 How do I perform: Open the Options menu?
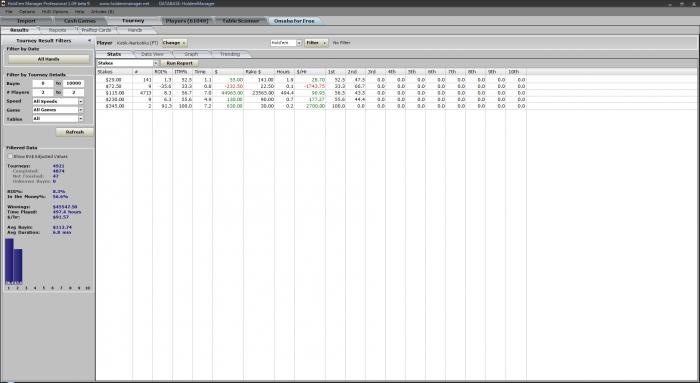pyautogui.click(x=27, y=12)
